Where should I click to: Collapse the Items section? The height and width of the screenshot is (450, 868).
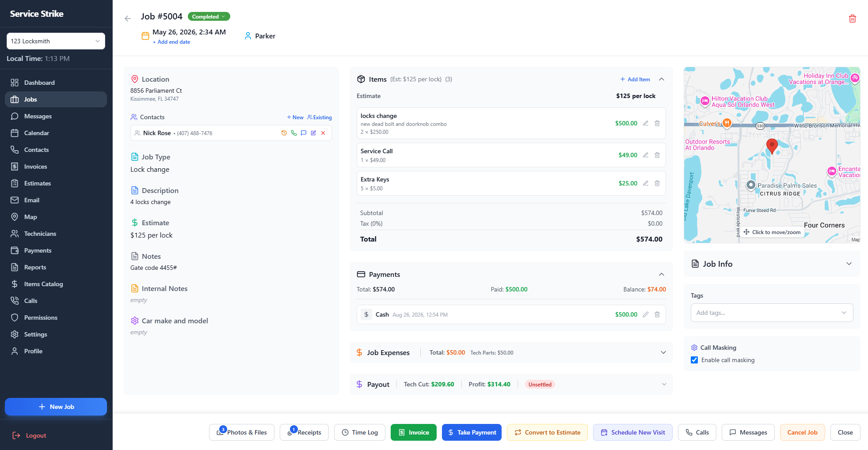coord(662,79)
